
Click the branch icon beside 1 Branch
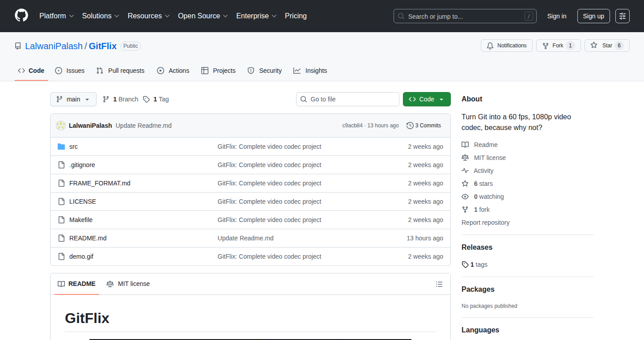click(106, 99)
